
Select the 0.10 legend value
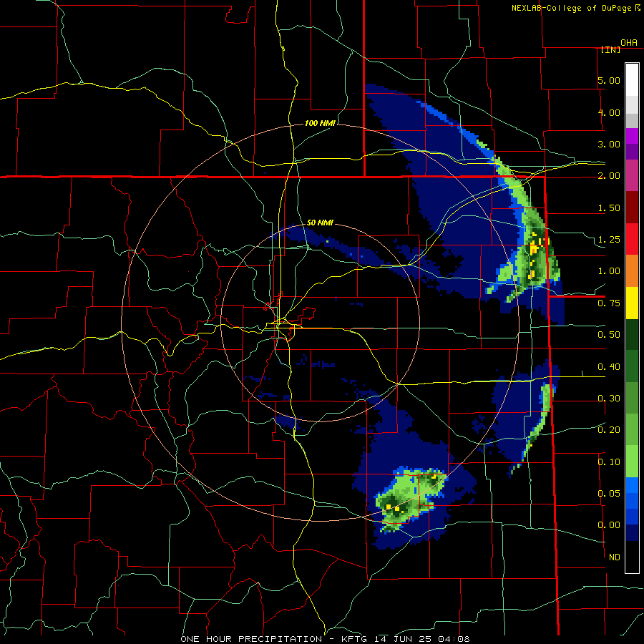609,462
